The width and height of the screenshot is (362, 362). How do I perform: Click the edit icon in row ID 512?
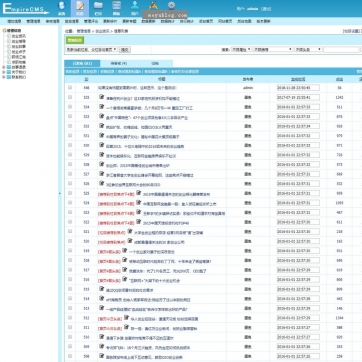(x=126, y=318)
